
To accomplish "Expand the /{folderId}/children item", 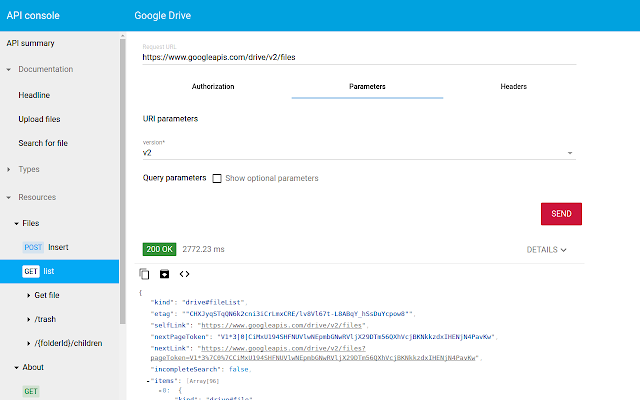I will (x=29, y=344).
